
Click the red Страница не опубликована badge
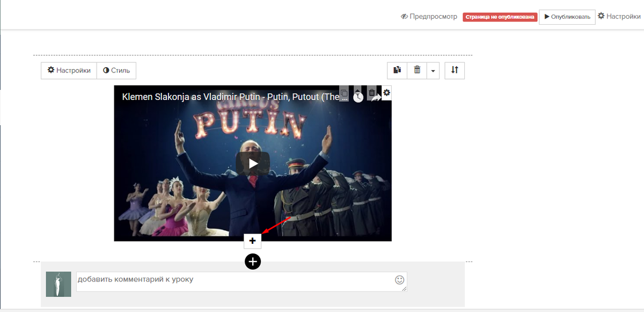click(x=500, y=17)
